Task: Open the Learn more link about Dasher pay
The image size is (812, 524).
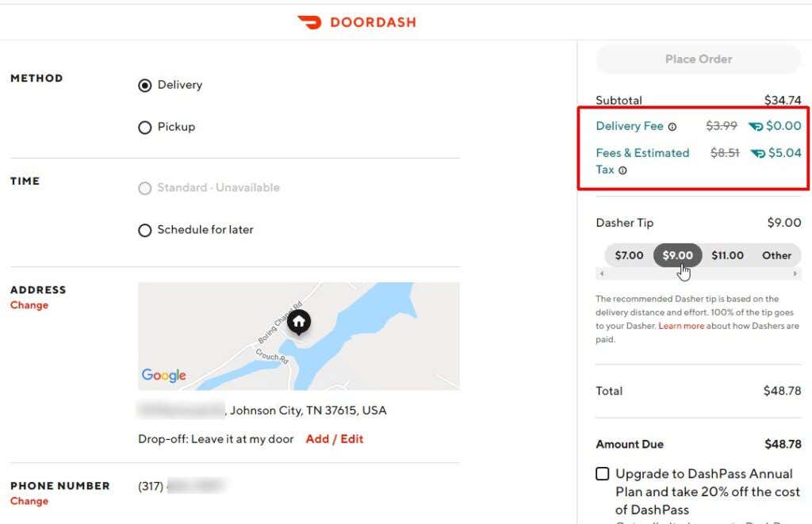Action: [x=681, y=325]
